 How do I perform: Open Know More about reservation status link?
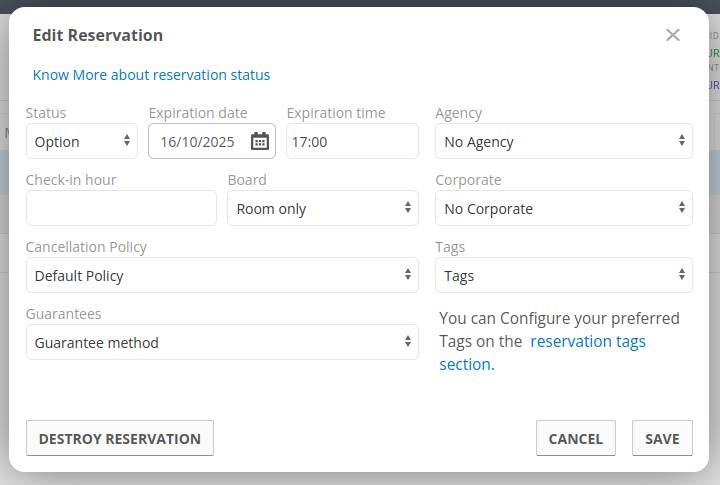coord(151,75)
